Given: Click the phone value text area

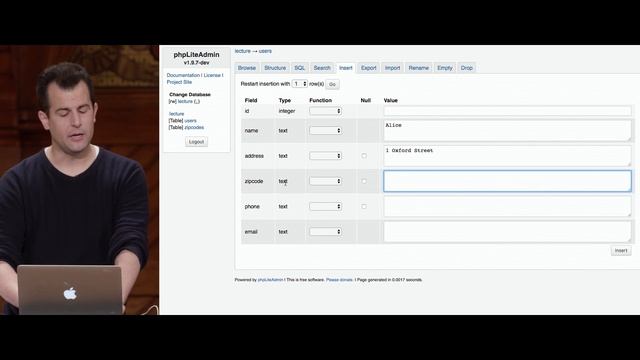Looking at the screenshot, I should click(x=507, y=207).
